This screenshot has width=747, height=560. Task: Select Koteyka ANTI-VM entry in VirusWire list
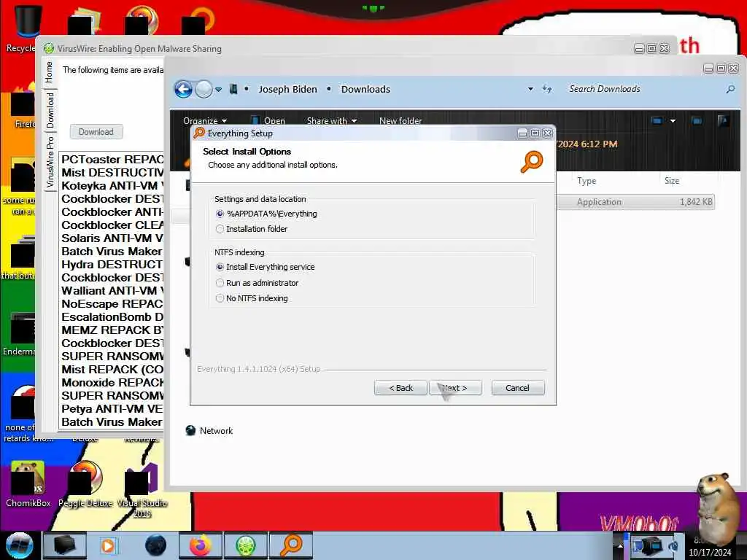coord(112,186)
